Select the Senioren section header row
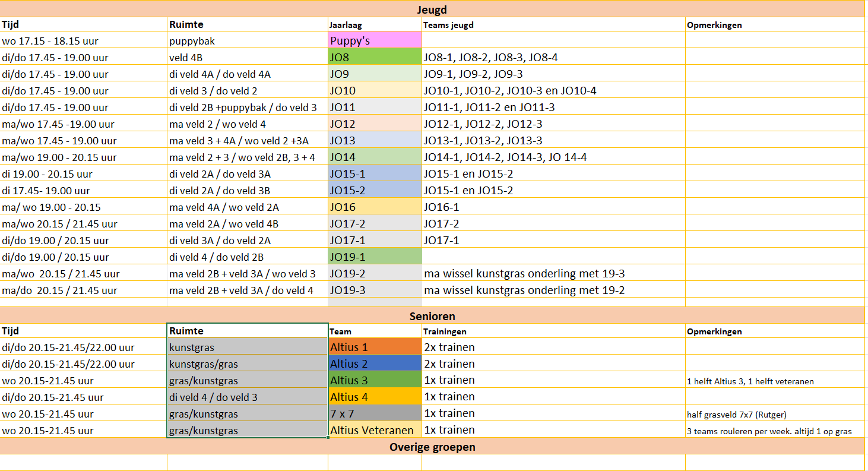This screenshot has width=868, height=471. [432, 316]
